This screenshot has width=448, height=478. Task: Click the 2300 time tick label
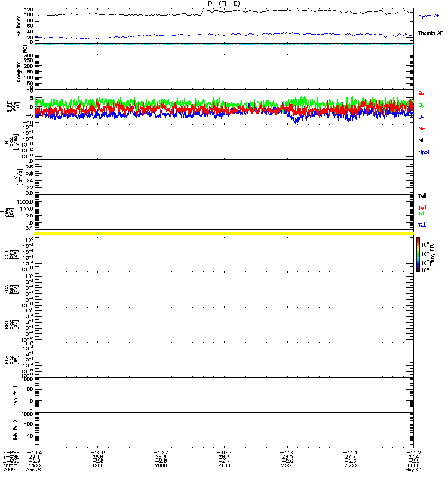[x=351, y=465]
